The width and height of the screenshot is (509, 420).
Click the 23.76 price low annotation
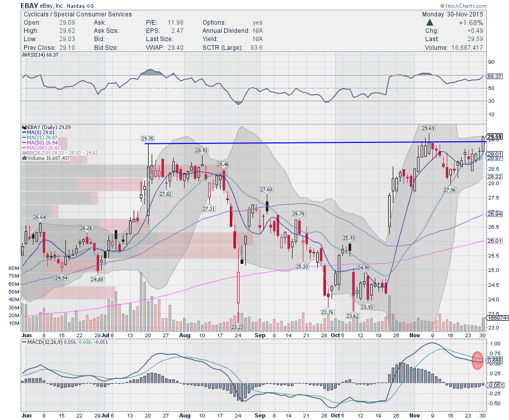[x=327, y=312]
